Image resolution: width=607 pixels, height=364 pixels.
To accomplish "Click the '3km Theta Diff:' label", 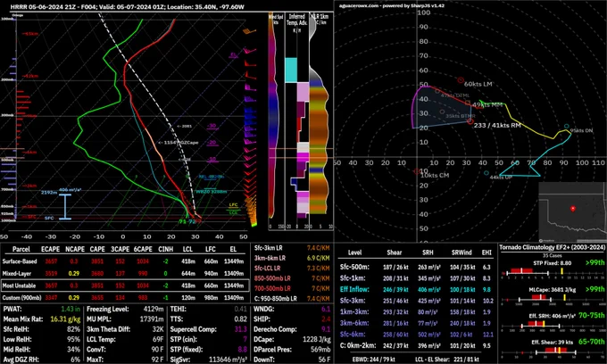I will click(x=108, y=329).
